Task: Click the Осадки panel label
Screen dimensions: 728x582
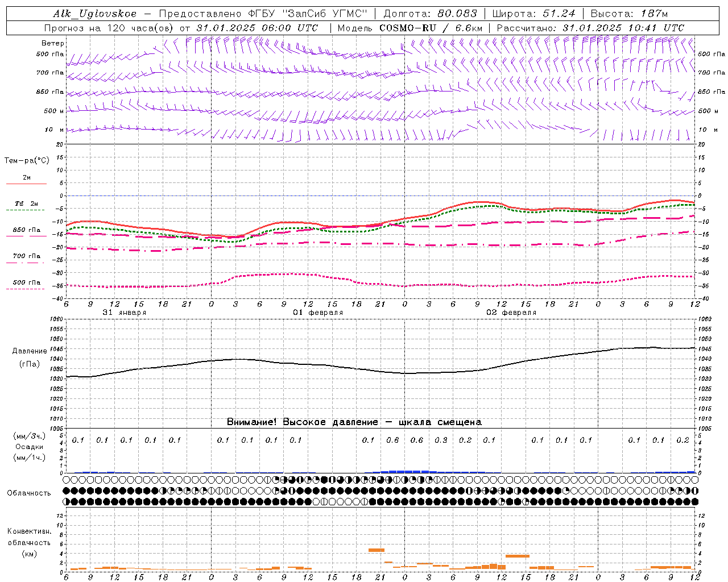Action: click(x=30, y=447)
